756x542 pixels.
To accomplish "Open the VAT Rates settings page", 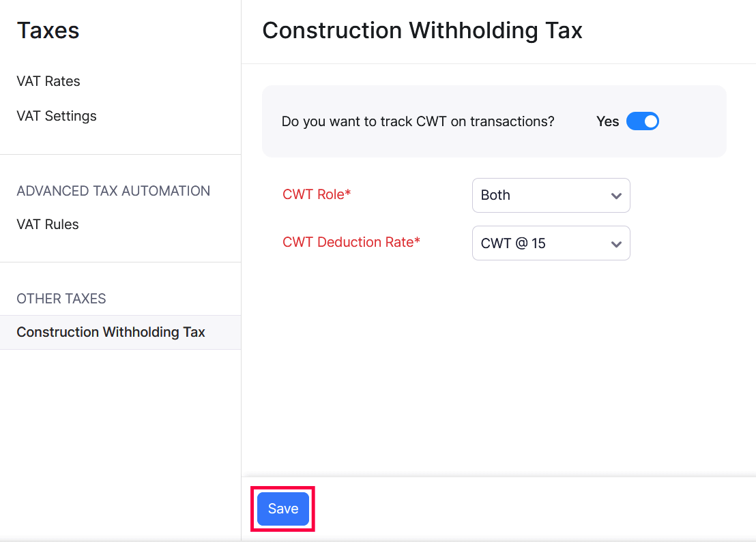I will [48, 81].
